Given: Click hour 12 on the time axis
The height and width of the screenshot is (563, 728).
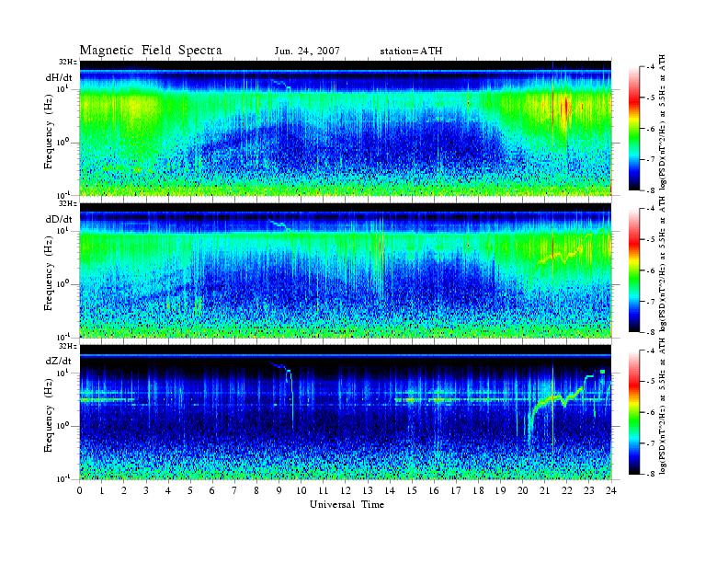Looking at the screenshot, I should [x=346, y=490].
